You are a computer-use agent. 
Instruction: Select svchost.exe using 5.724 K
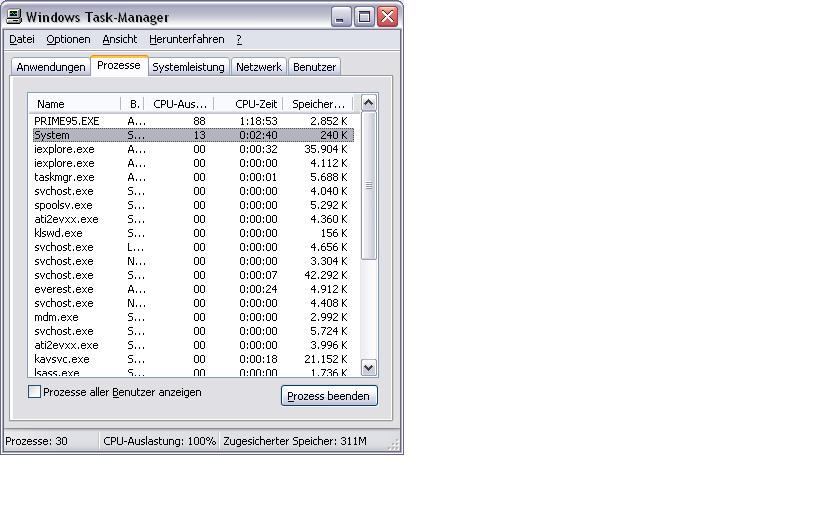pos(193,331)
